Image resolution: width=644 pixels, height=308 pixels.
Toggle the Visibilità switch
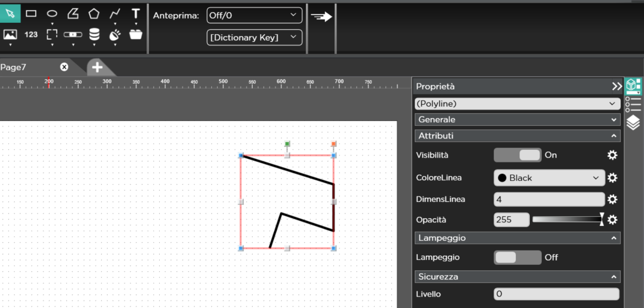coord(517,155)
